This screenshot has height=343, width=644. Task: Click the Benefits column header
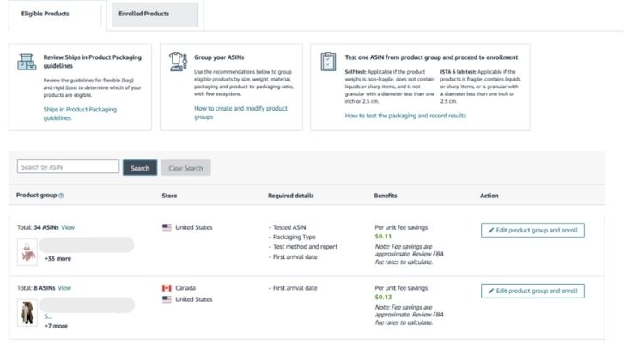pyautogui.click(x=386, y=196)
